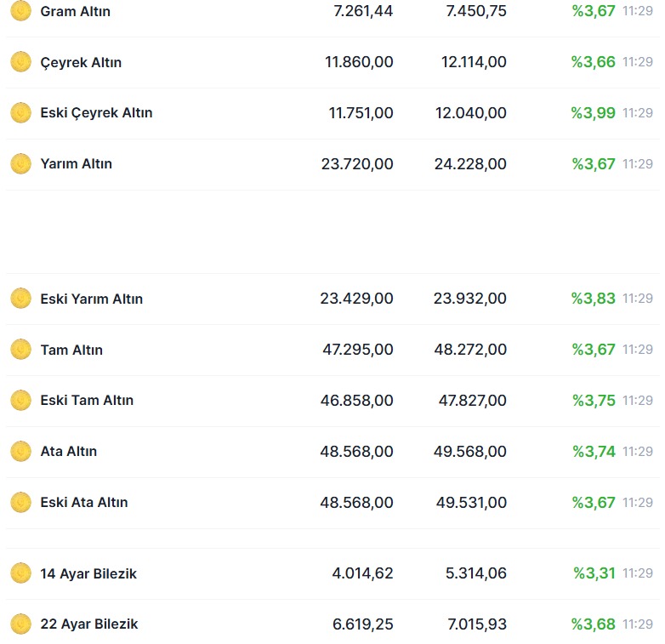The width and height of the screenshot is (665, 644).
Task: Select the Eski Ata Altın name
Action: point(83,503)
